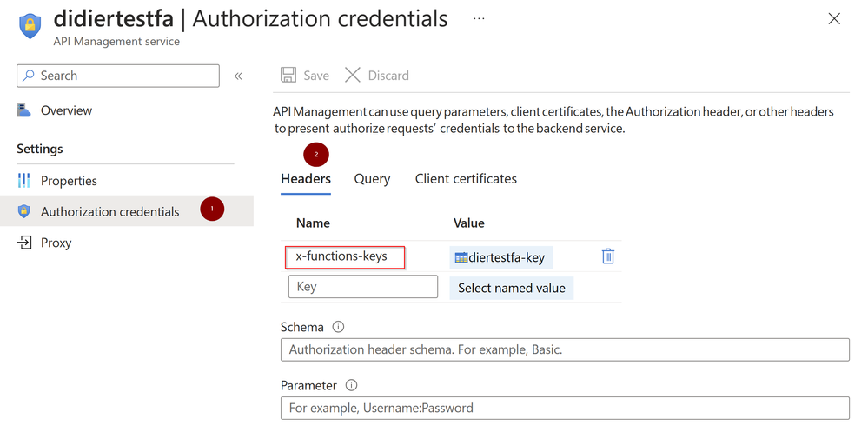Screen dimensions: 868x439
Task: Click the Discard X icon
Action: 353,76
